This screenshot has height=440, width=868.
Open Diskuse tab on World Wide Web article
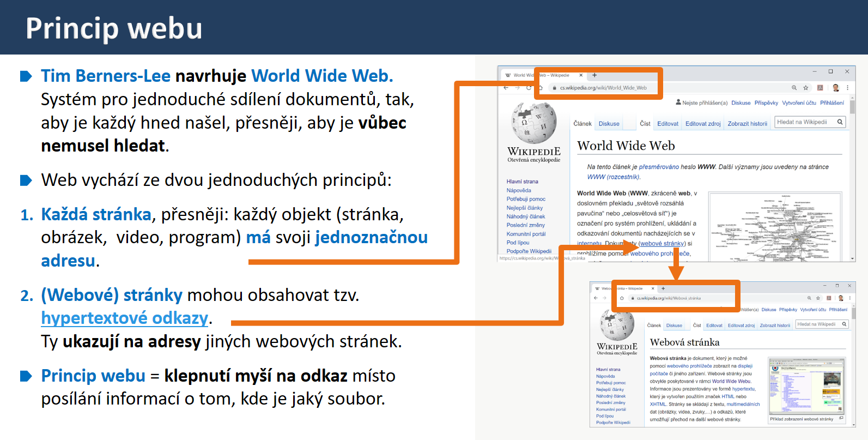(x=609, y=124)
